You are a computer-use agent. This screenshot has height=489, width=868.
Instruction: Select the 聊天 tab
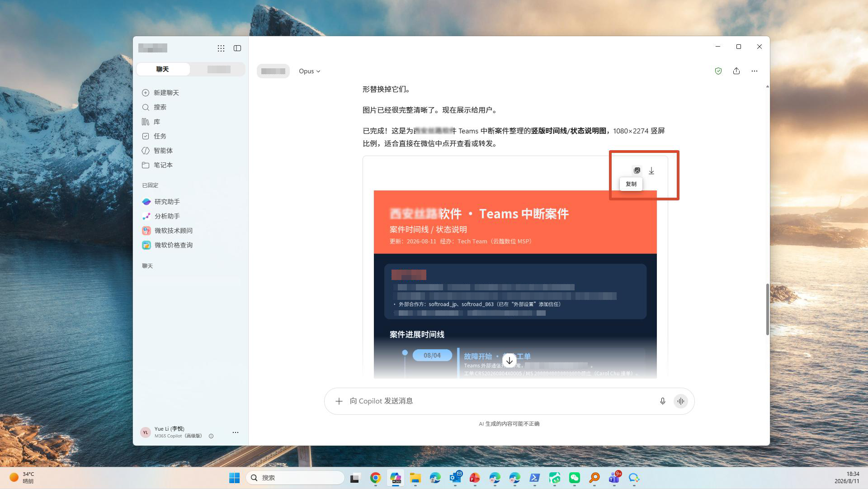163,69
